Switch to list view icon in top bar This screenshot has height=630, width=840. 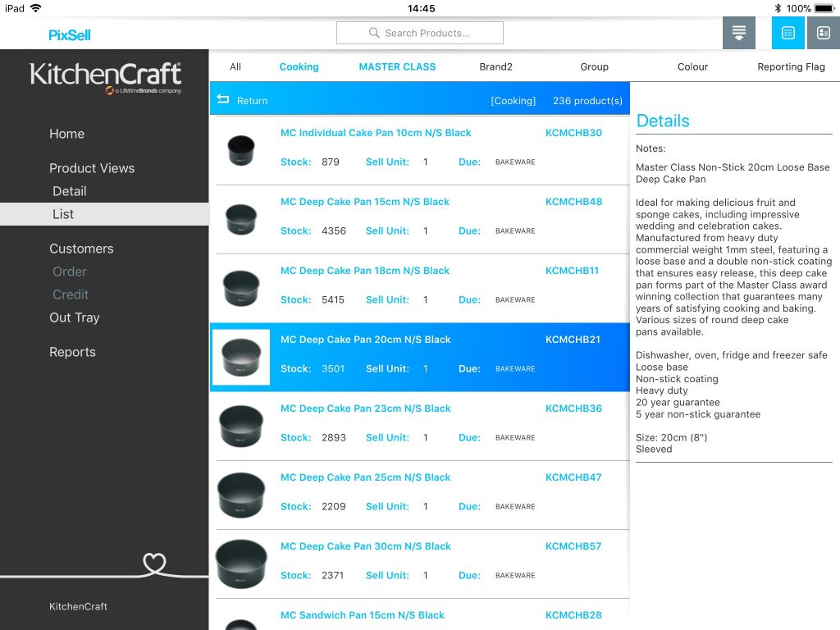(788, 33)
